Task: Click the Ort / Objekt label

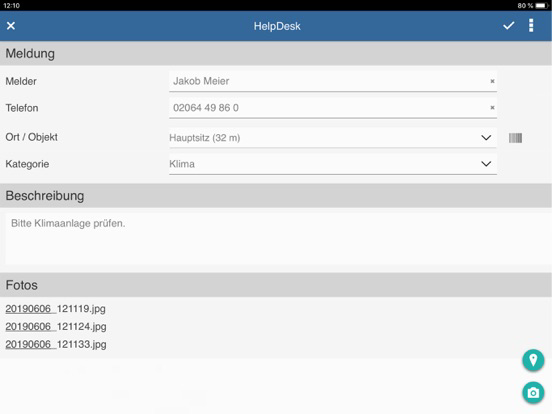Action: click(x=31, y=137)
